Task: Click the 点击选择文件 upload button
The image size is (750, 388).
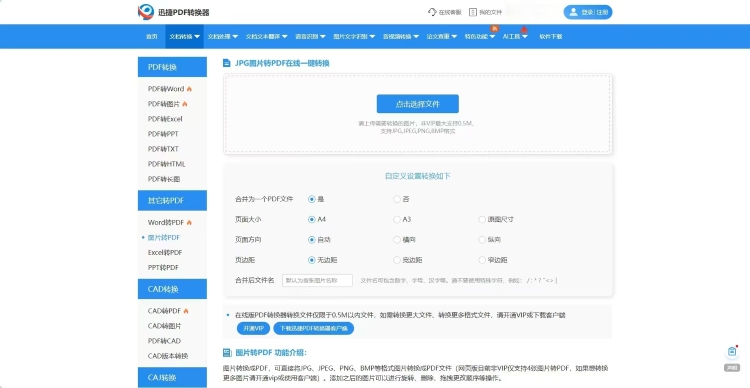Action: (x=418, y=104)
